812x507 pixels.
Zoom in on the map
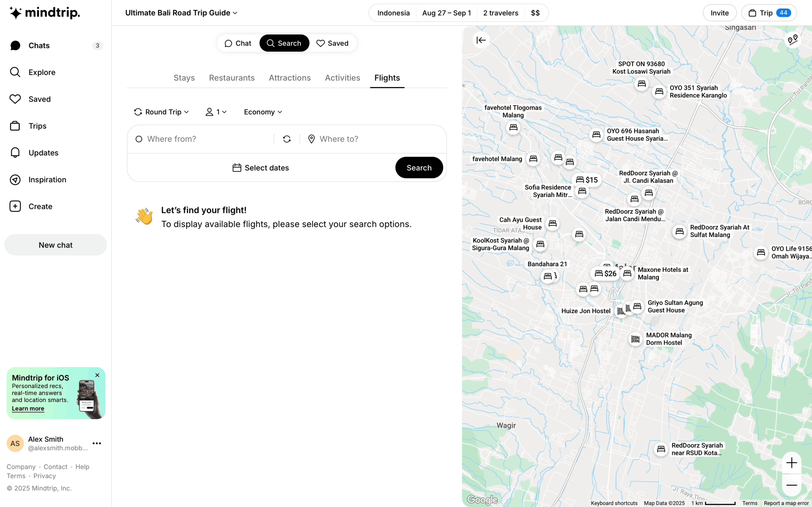792,463
